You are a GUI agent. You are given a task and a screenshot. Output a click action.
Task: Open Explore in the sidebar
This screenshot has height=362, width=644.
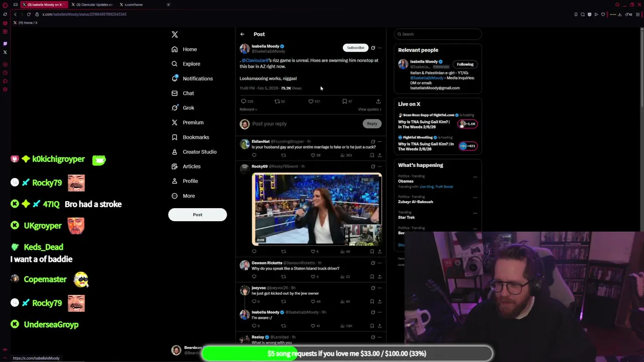(186, 64)
